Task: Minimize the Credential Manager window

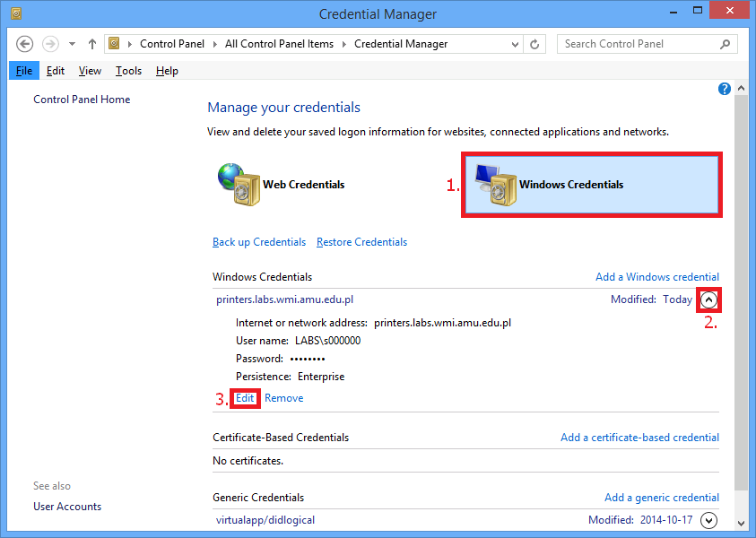Action: click(673, 12)
